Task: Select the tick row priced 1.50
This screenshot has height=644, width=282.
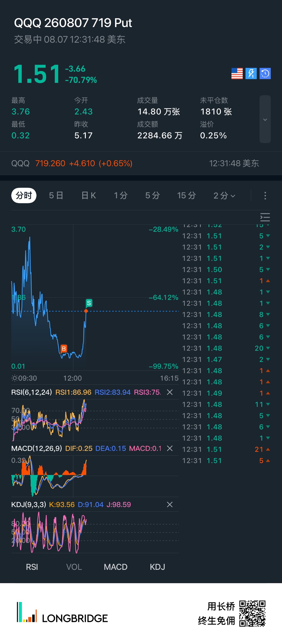Action: [226, 270]
